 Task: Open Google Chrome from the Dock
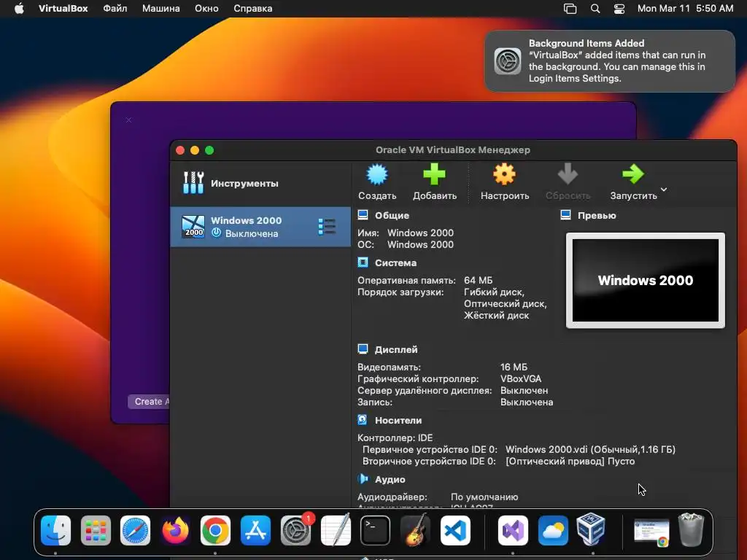pos(215,530)
